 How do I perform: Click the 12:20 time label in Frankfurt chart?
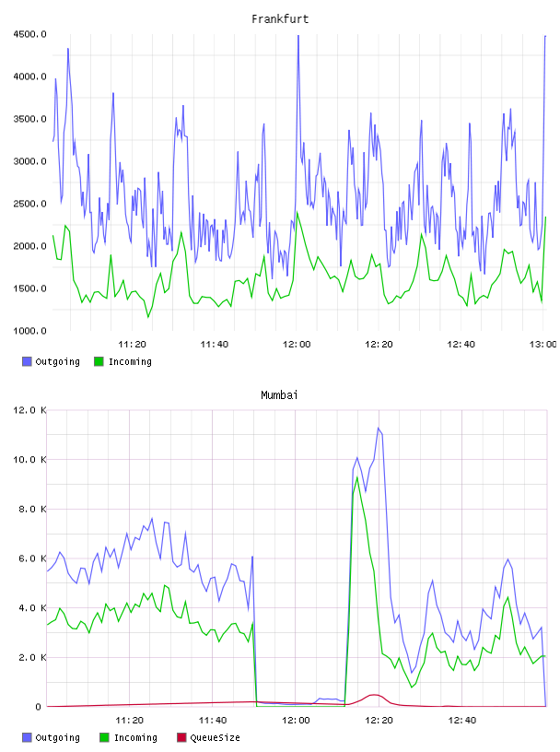379,345
